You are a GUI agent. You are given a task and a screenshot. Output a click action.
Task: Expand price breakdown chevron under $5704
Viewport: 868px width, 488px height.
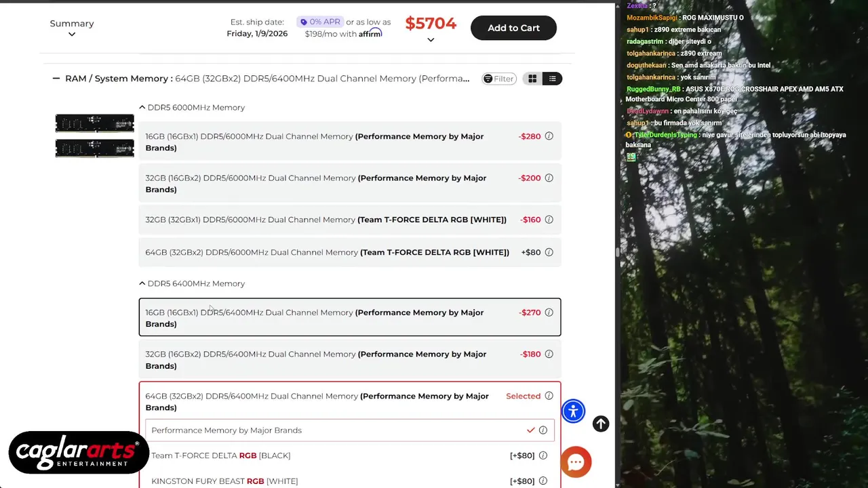[x=431, y=40]
